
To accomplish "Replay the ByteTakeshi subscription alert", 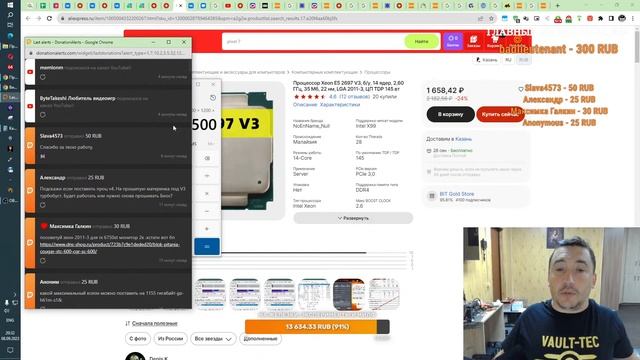I will click(43, 115).
